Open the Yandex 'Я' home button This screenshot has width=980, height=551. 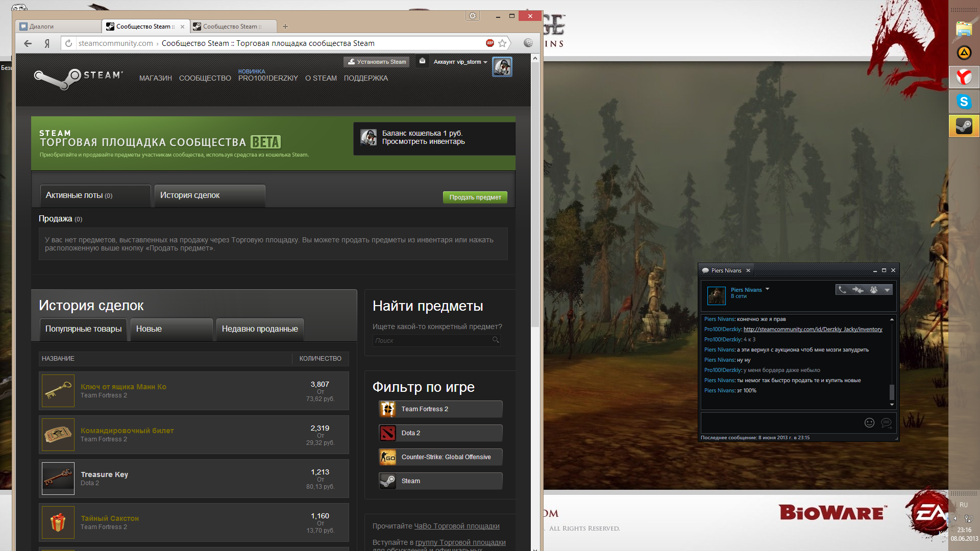(47, 43)
